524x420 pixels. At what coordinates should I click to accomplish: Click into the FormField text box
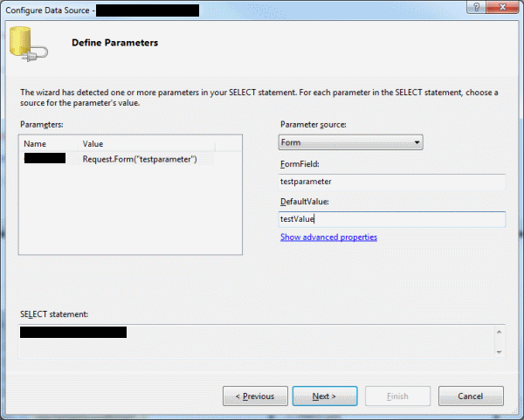click(x=391, y=182)
